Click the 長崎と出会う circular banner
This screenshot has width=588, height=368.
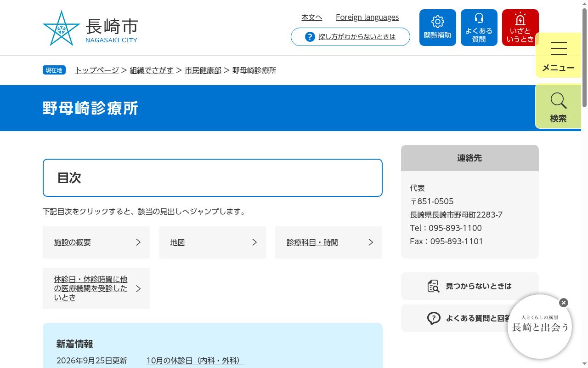(x=540, y=327)
